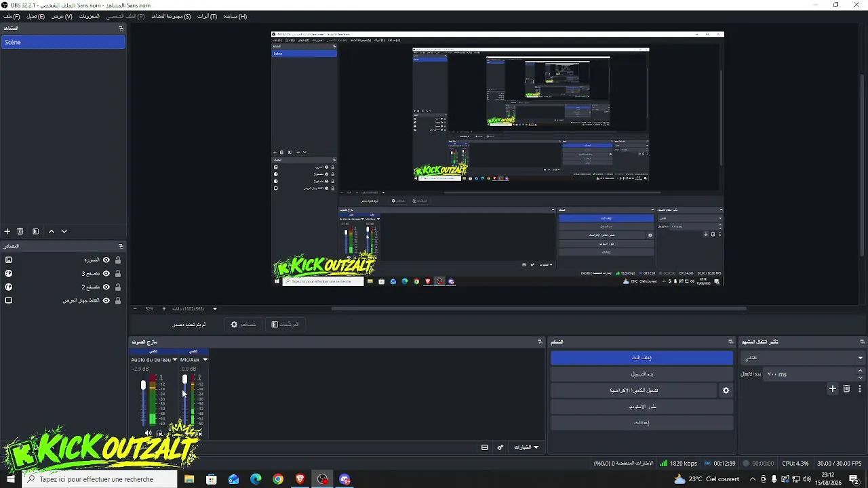Image resolution: width=868 pixels, height=488 pixels.
Task: Stop streaming with the إيقاف البث button
Action: coord(642,358)
